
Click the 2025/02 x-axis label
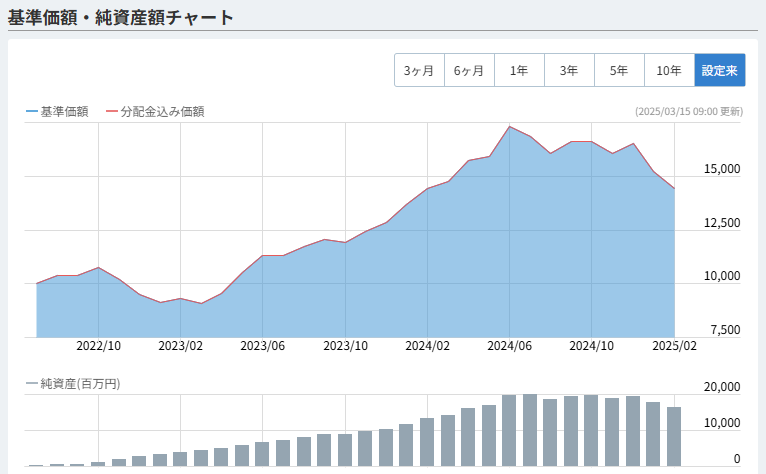click(x=675, y=346)
